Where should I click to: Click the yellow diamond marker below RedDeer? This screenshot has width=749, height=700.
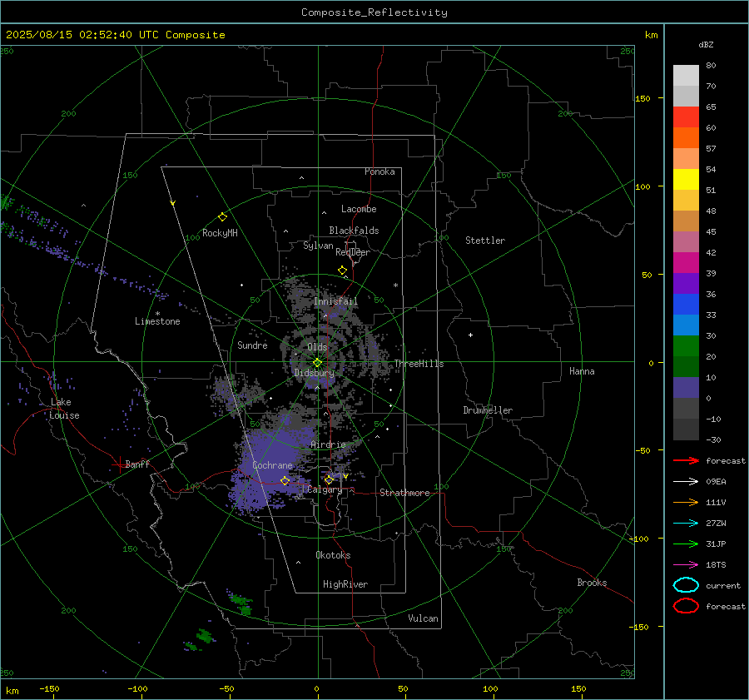click(x=342, y=271)
